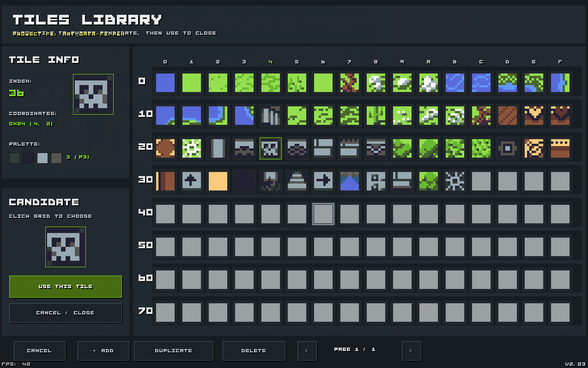Select the stepped pyramid tile at index 35

[297, 181]
